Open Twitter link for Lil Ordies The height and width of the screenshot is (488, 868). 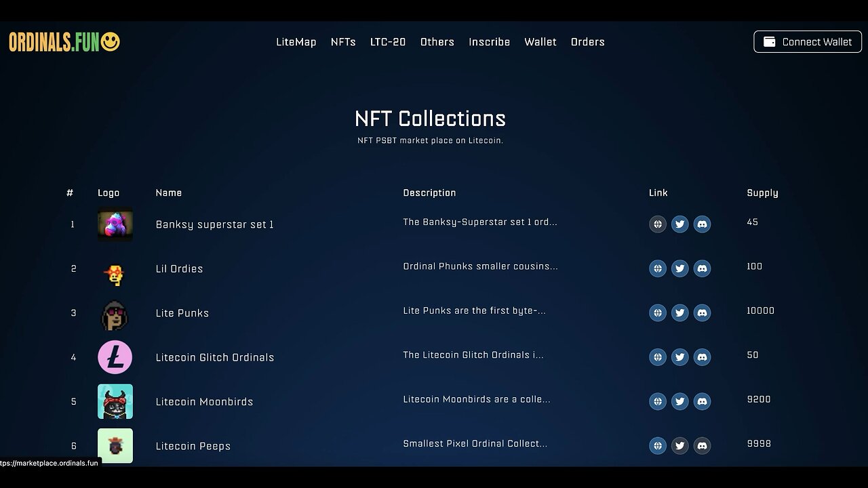[680, 268]
